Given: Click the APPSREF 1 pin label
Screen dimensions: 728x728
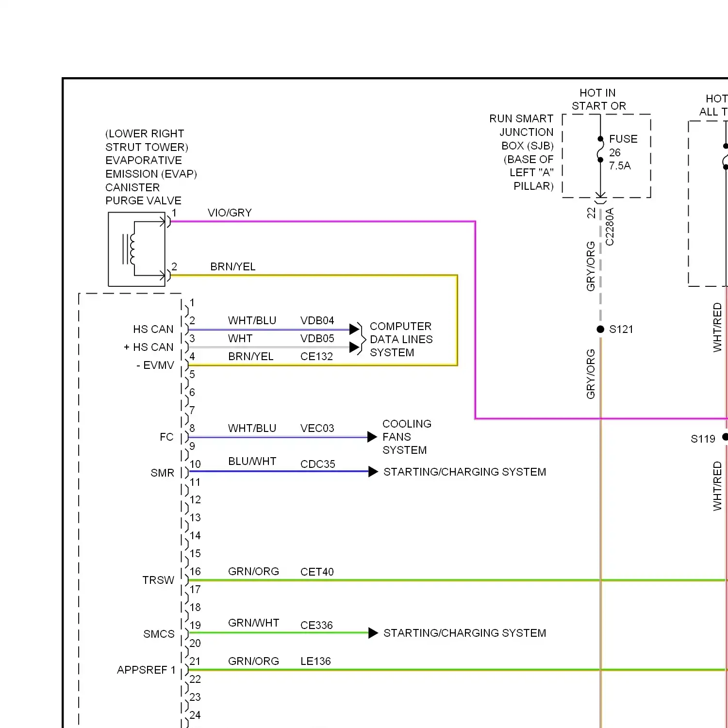Looking at the screenshot, I should [146, 670].
